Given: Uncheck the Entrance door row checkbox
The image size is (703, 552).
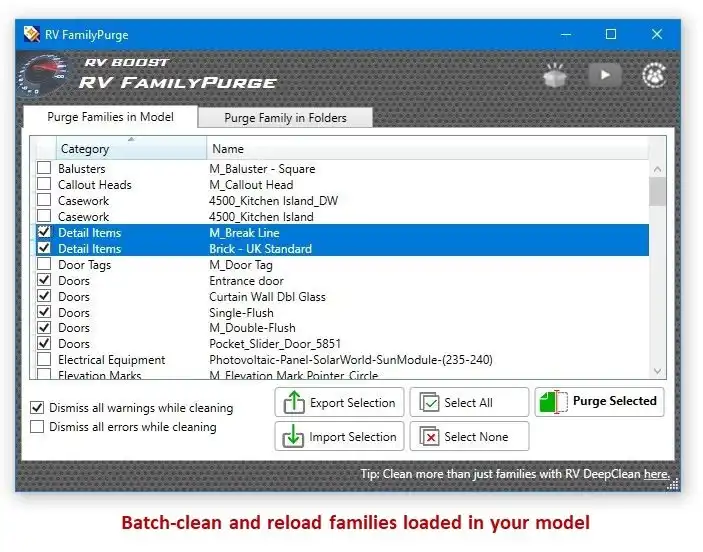Looking at the screenshot, I should tap(44, 280).
